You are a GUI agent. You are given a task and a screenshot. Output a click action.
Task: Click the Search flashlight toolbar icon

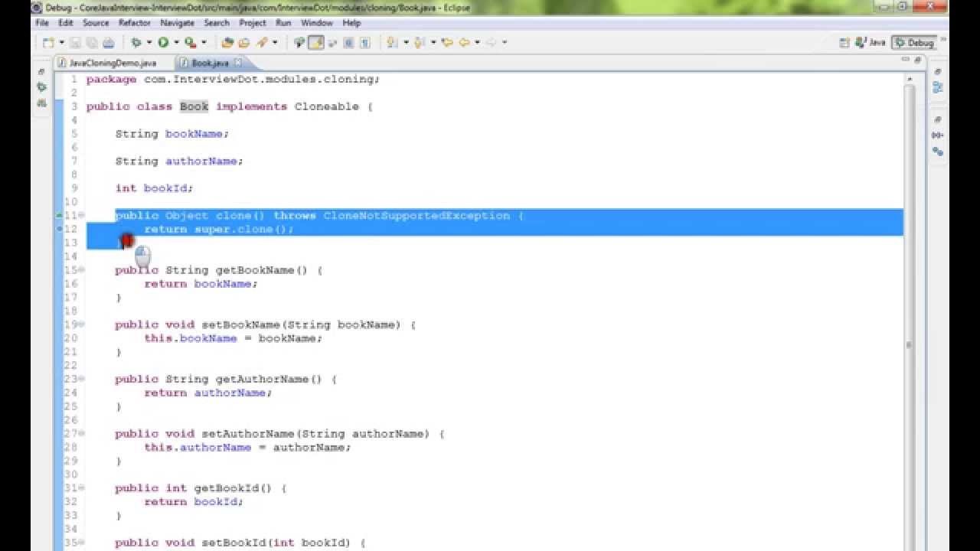pos(262,43)
